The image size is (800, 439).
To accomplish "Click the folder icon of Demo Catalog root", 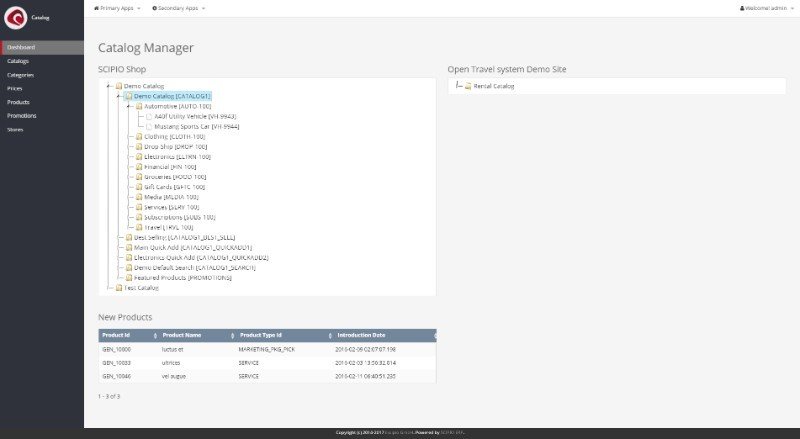I will click(x=119, y=86).
